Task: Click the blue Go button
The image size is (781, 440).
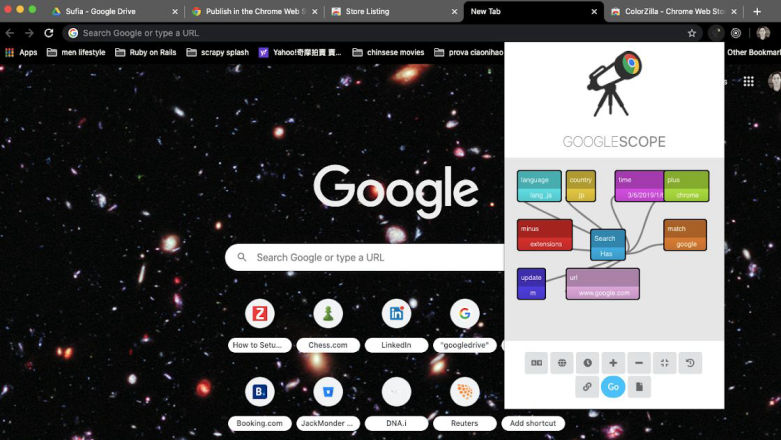Action: (x=613, y=387)
